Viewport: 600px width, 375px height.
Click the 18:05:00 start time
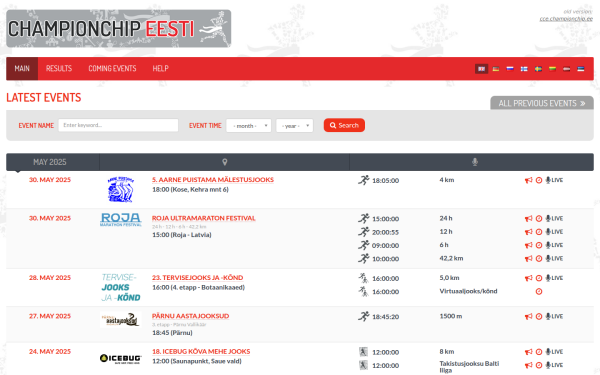[x=385, y=181]
